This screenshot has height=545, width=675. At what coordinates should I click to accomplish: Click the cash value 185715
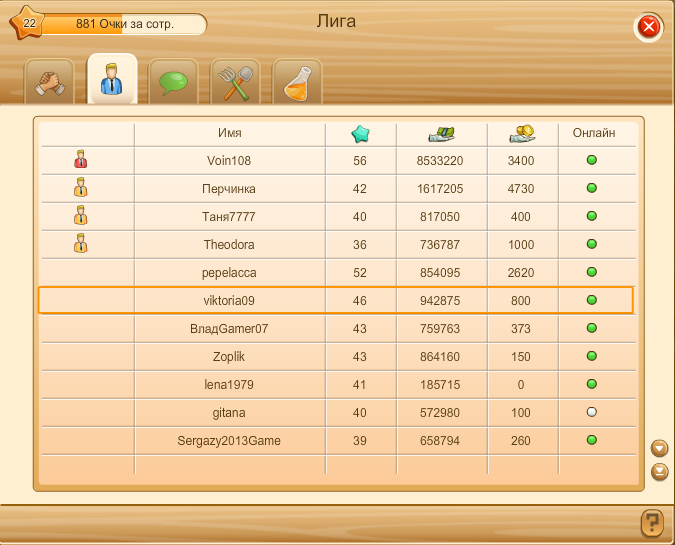(440, 385)
